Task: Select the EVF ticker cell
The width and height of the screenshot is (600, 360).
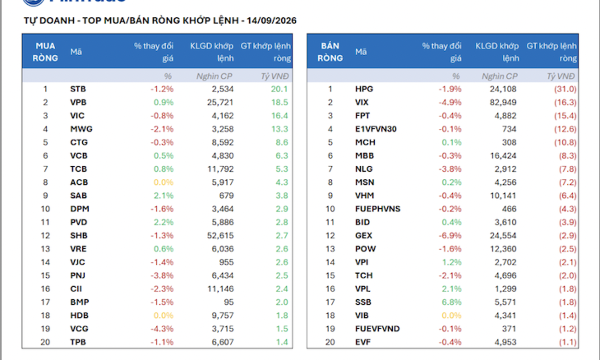Action: coord(363,342)
